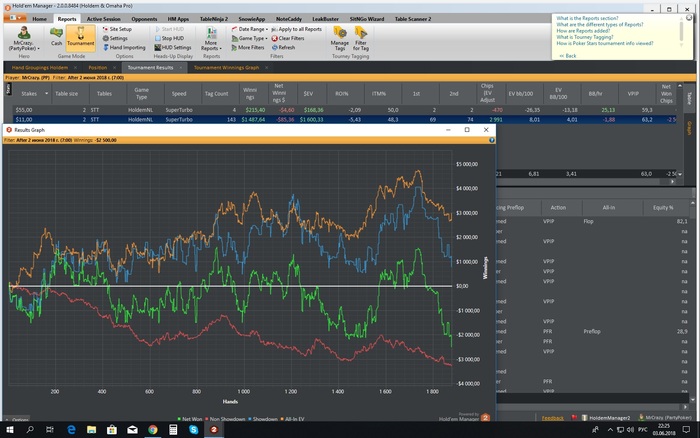Click the Results Graph info icon
This screenshot has width=700, height=438.
(492, 140)
